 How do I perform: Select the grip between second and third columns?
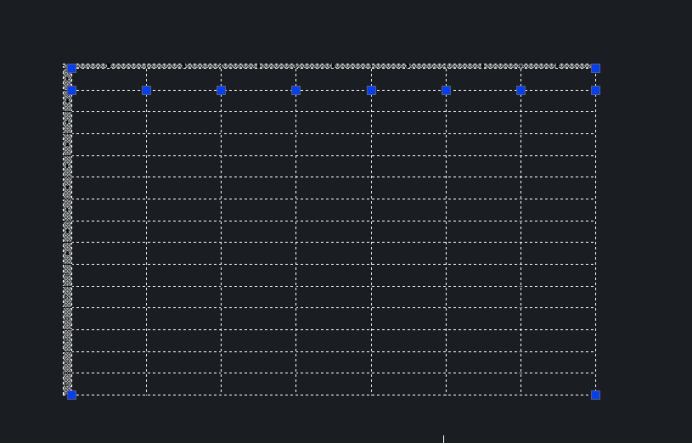pos(221,90)
